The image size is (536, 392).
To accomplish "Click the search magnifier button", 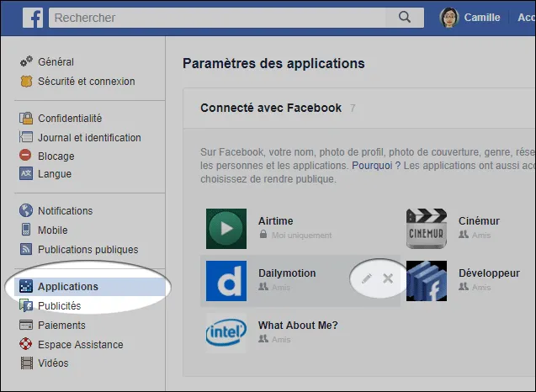I will (x=405, y=18).
